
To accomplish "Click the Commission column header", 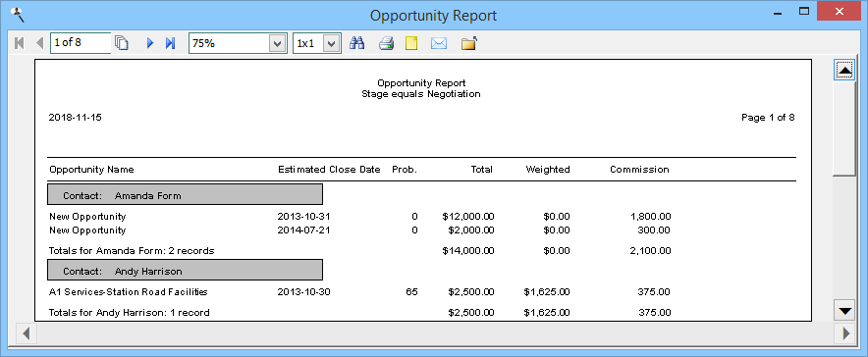I will [639, 170].
